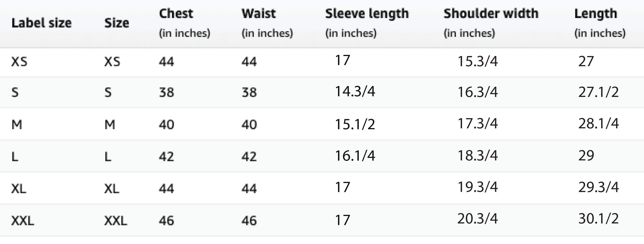Select the S row chest value 38
This screenshot has height=244, width=644.
coord(166,92)
